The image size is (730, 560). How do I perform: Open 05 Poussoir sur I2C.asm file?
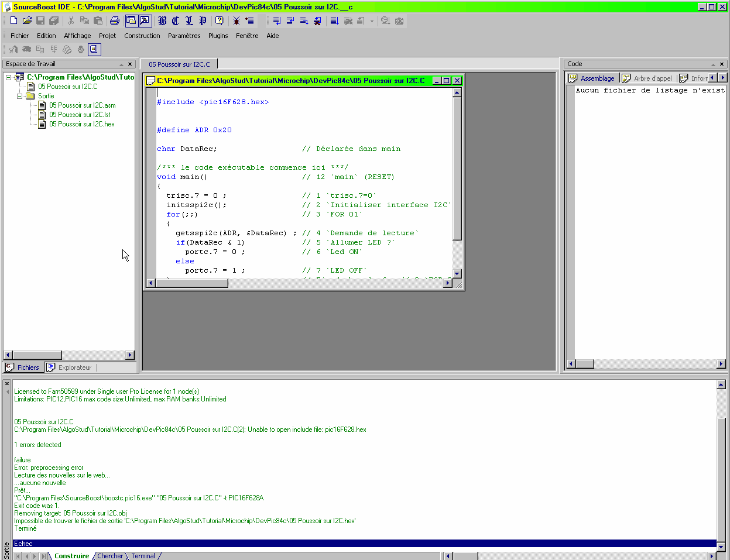click(x=82, y=105)
